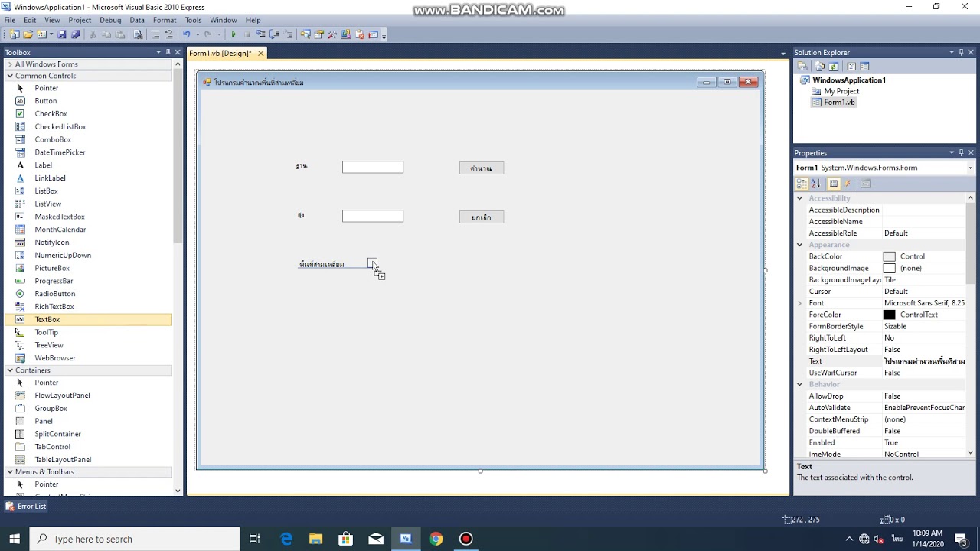Click the คำนวณ button on the form
The image size is (980, 551).
(482, 168)
